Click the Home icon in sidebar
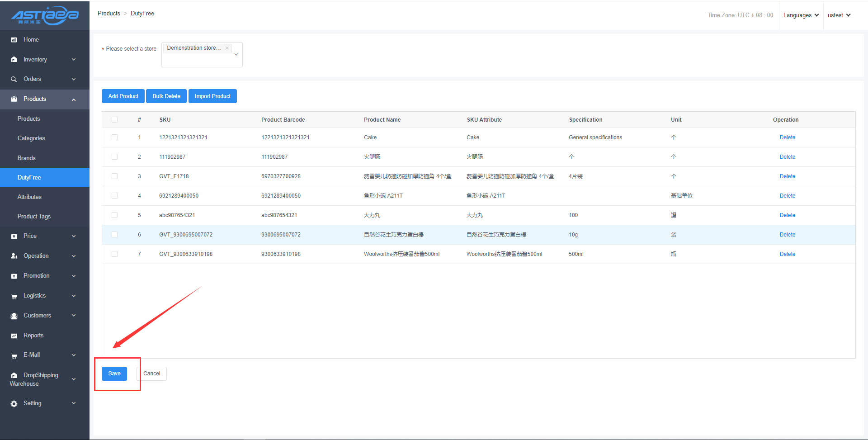The width and height of the screenshot is (868, 440). pyautogui.click(x=14, y=40)
